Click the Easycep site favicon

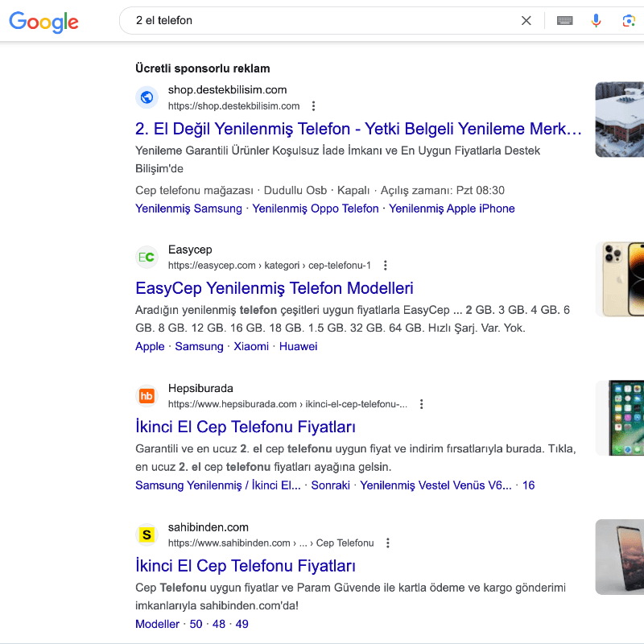(x=147, y=257)
